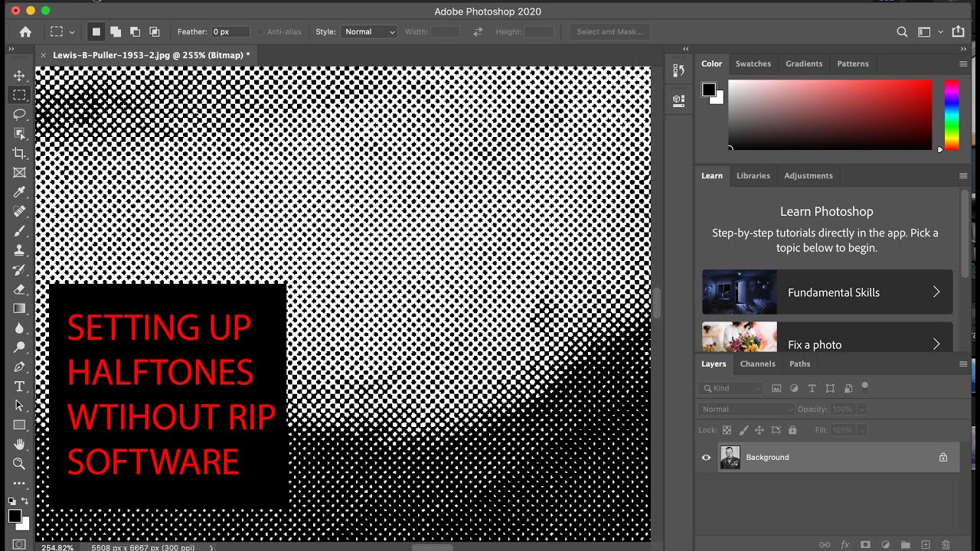Expand the Fundamental Skills tutorials arrow
Screen dimensions: 980x551
[x=936, y=292]
